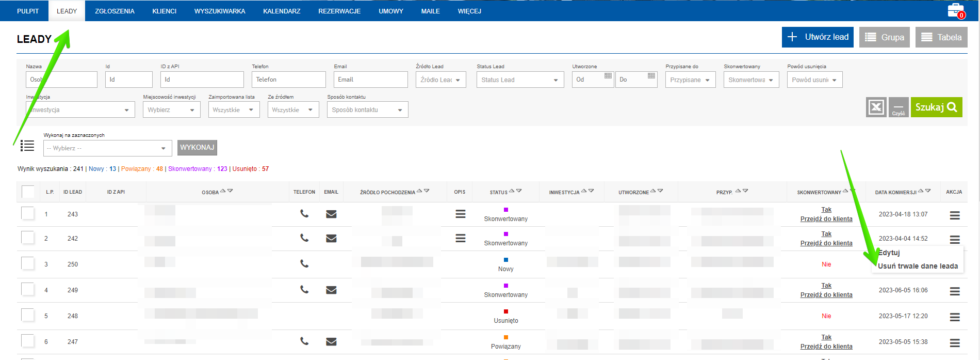Screen dimensions: 980x360
Task: Click the WYKONAJ button
Action: pyautogui.click(x=197, y=147)
